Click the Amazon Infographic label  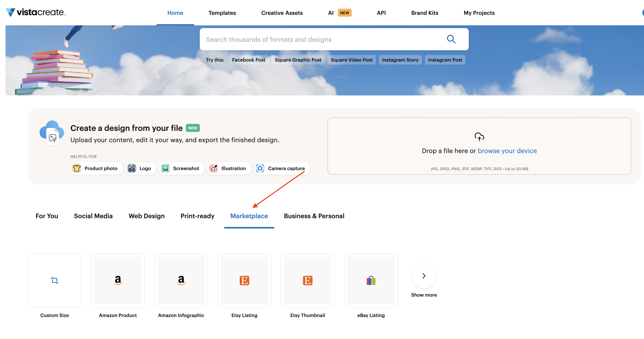[181, 315]
